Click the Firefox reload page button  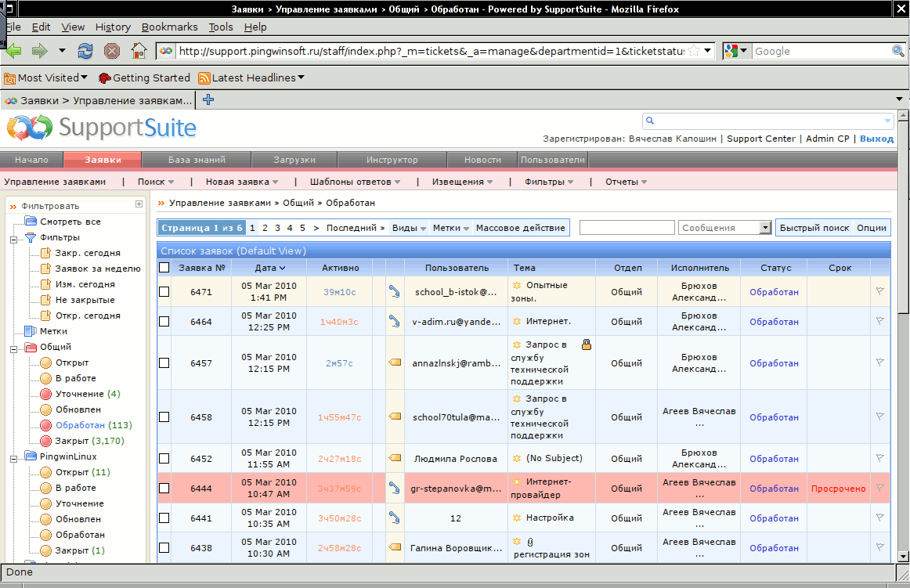tap(85, 51)
